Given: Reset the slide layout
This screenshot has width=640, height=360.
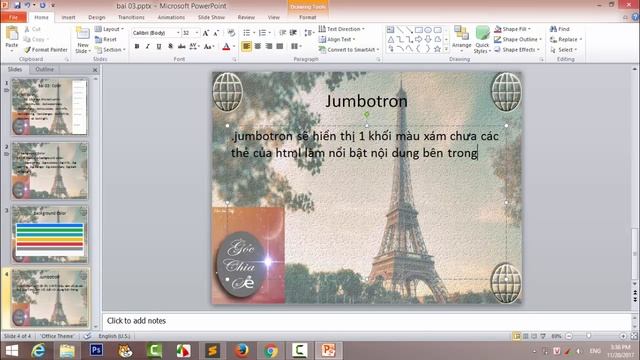Looking at the screenshot, I should [106, 39].
